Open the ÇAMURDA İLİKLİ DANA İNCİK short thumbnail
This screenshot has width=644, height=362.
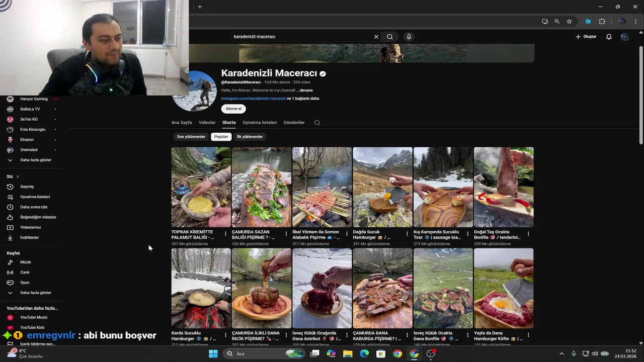click(262, 288)
